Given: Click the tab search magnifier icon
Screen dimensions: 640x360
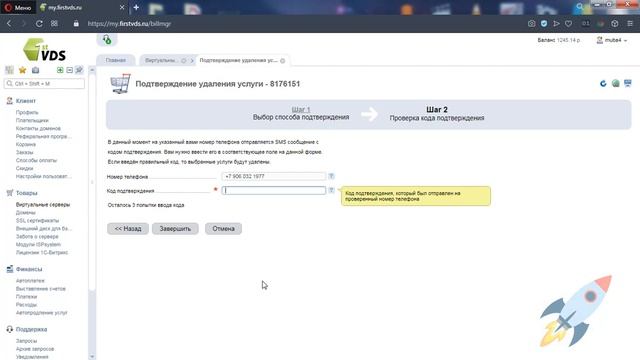Looking at the screenshot, I should 580,7.
